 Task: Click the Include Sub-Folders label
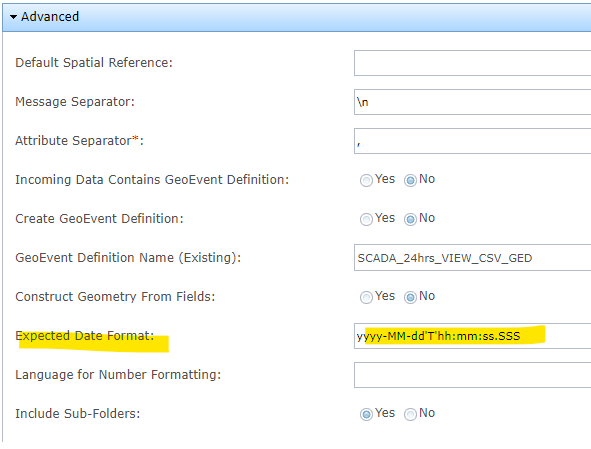[78, 414]
